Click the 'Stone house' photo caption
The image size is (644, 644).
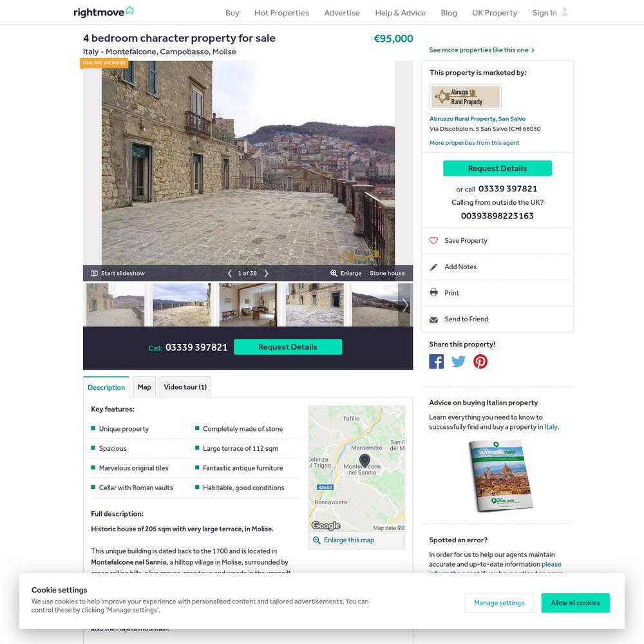pos(387,274)
